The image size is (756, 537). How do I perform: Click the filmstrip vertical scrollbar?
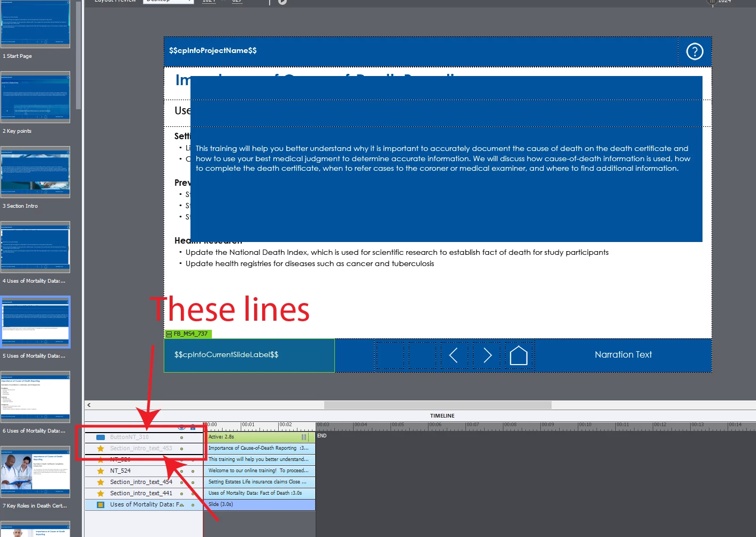(78, 55)
